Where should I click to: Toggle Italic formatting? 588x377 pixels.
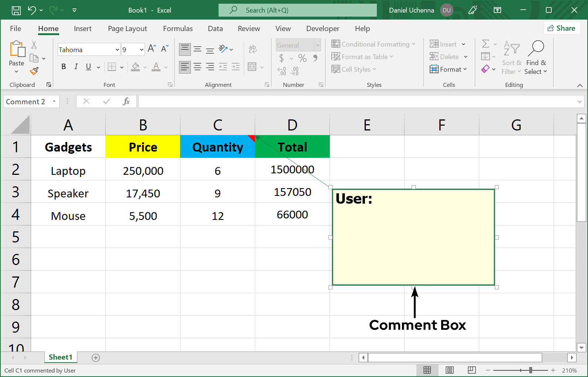[76, 67]
